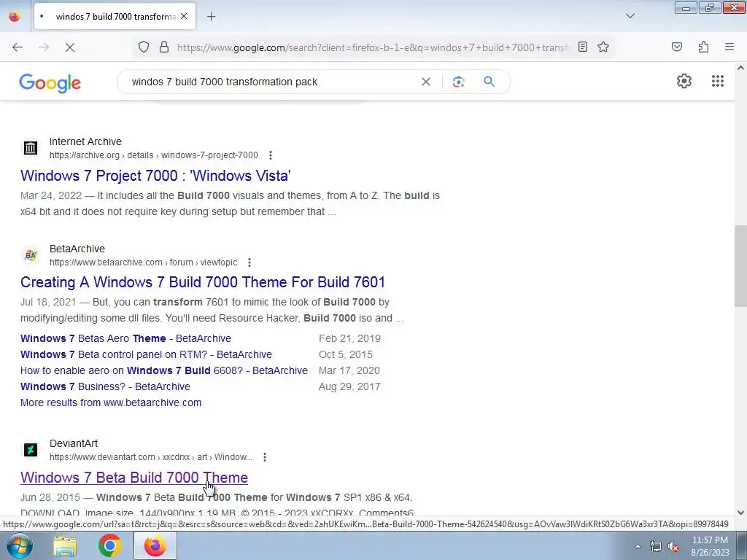Open a new tab

coord(211,17)
